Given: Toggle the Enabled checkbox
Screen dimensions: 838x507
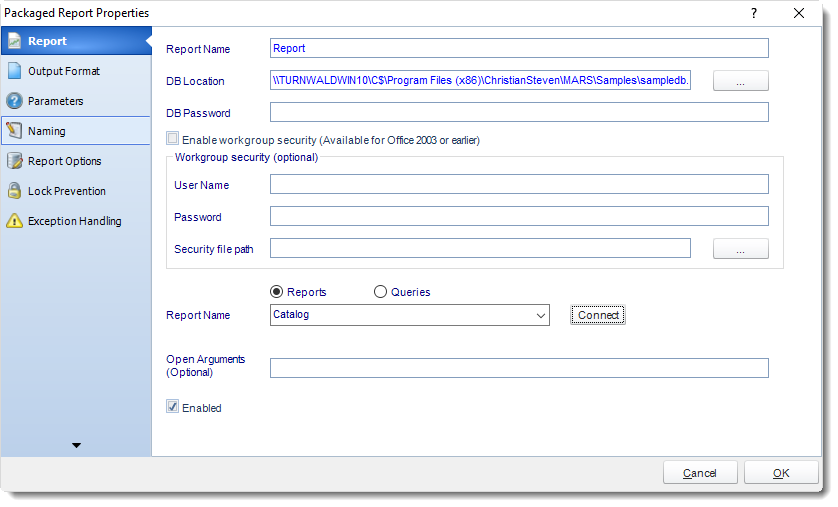Looking at the screenshot, I should point(172,407).
